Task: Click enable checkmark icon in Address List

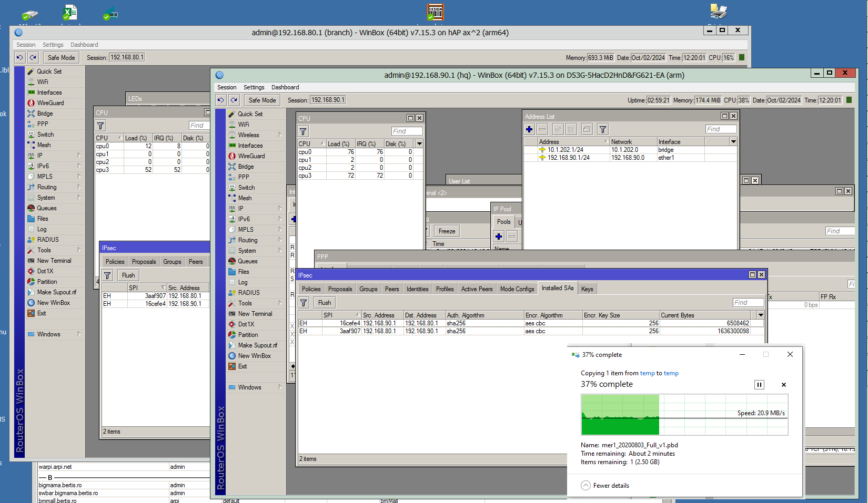Action: coord(558,129)
